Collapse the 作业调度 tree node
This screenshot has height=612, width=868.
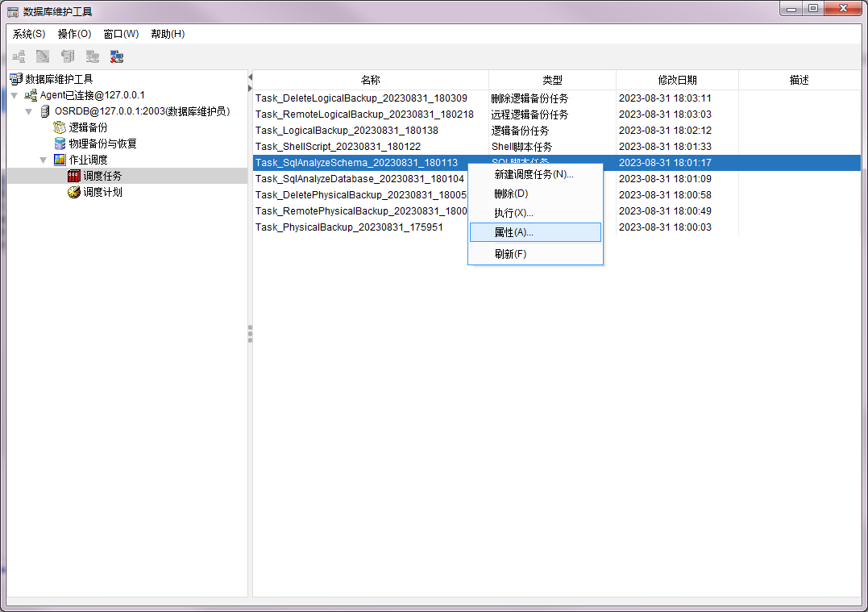point(44,160)
